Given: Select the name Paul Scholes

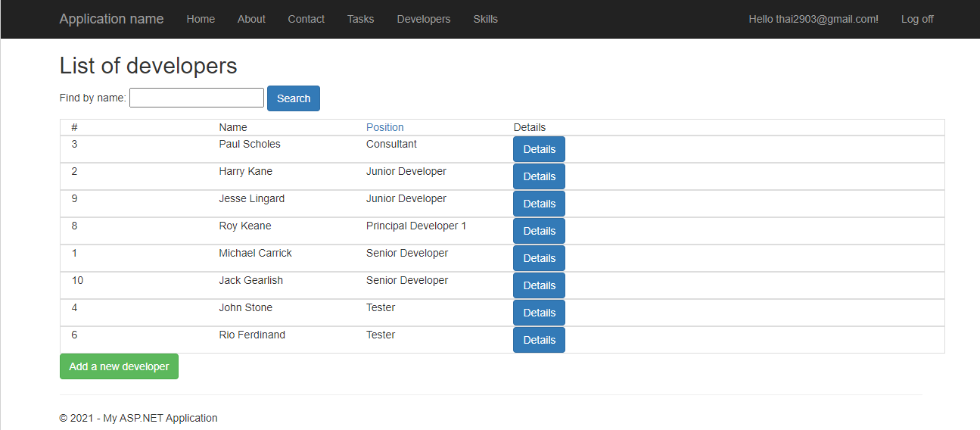Looking at the screenshot, I should (250, 144).
